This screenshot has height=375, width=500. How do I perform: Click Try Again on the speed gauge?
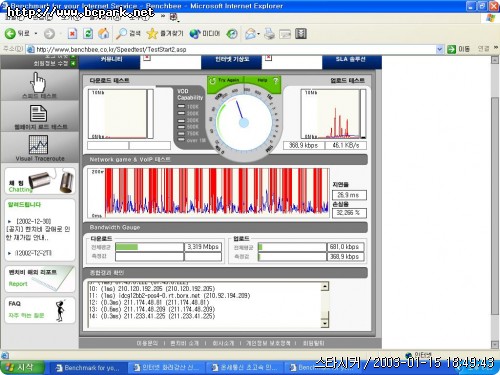click(x=225, y=80)
